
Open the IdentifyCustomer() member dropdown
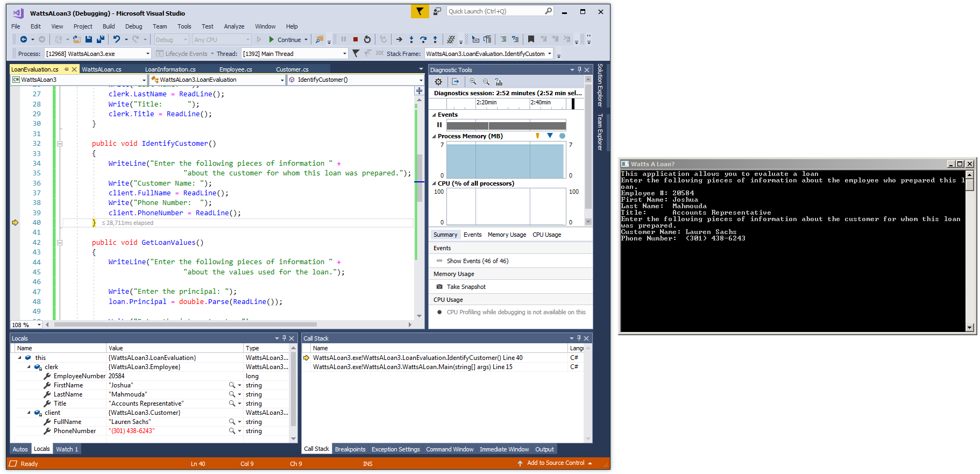pyautogui.click(x=356, y=80)
